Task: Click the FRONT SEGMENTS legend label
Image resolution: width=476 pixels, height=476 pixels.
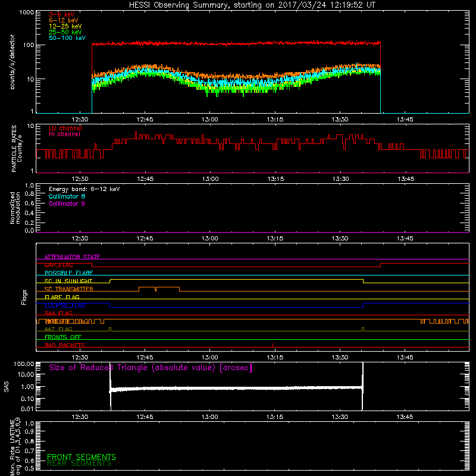Action: click(82, 457)
